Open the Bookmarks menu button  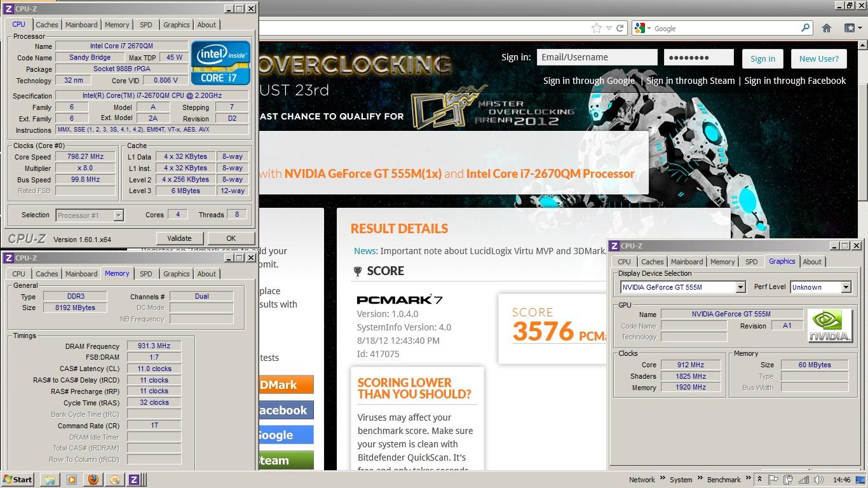coord(853,28)
